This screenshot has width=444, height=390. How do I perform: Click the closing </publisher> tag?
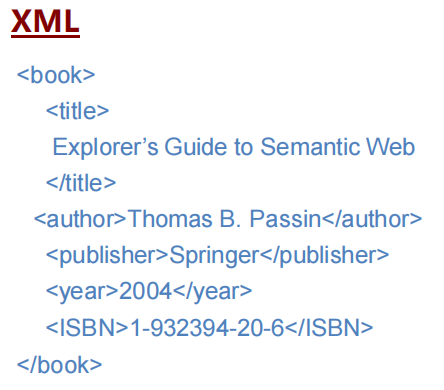(324, 255)
